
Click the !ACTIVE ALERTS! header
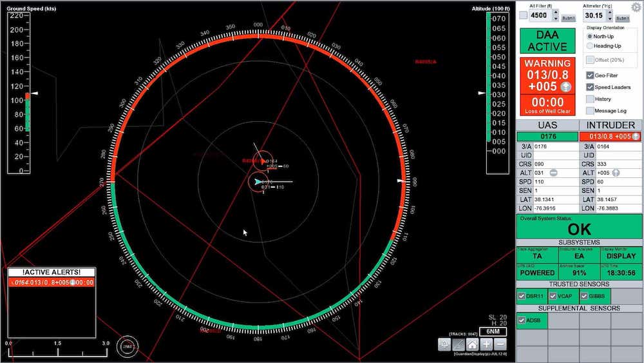click(52, 272)
